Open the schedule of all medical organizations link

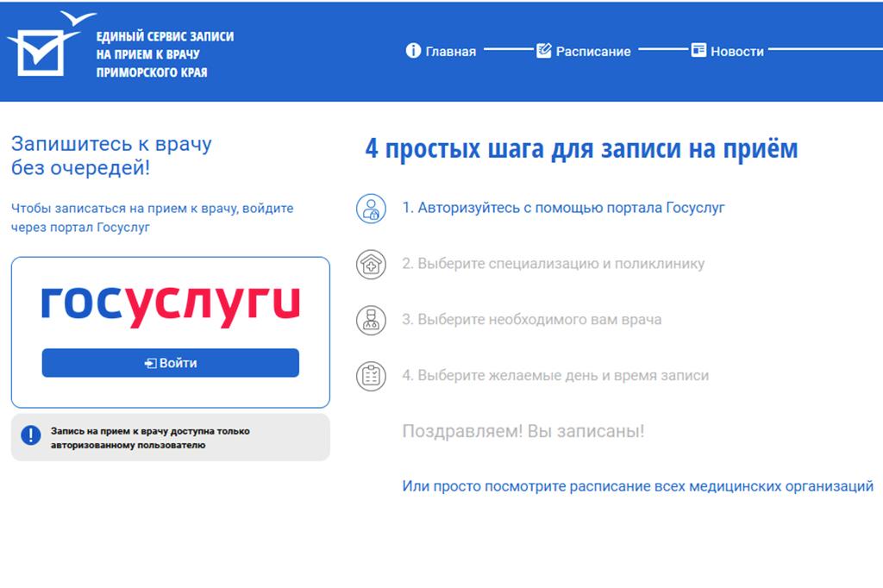637,486
